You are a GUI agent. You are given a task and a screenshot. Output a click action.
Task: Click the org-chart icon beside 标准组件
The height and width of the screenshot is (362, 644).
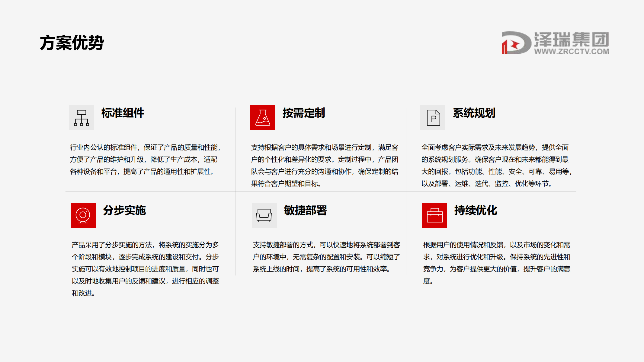[x=81, y=118]
